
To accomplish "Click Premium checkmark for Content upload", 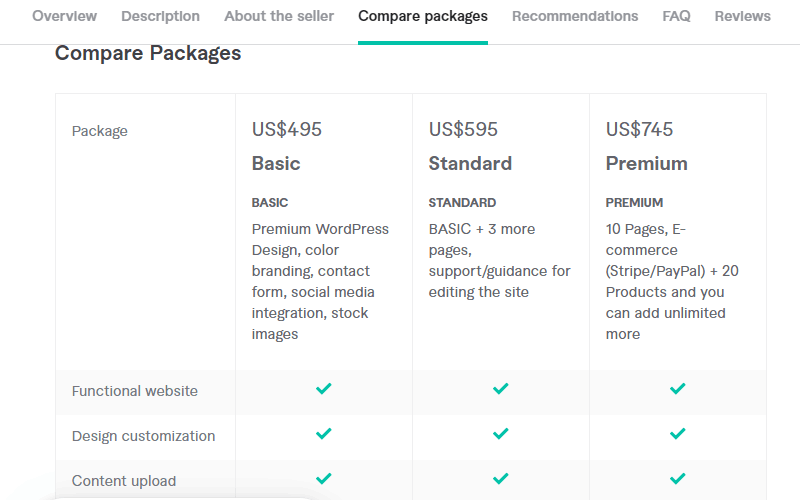I will pos(677,479).
